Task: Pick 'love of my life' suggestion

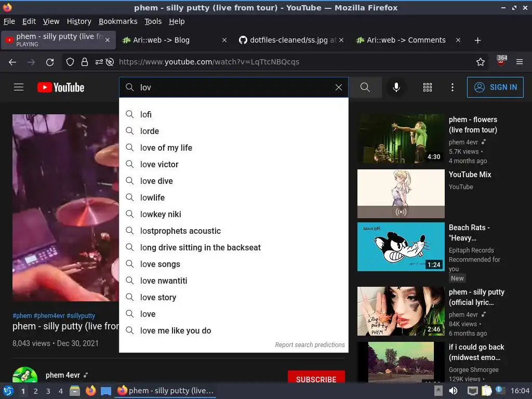Action: (x=233, y=148)
